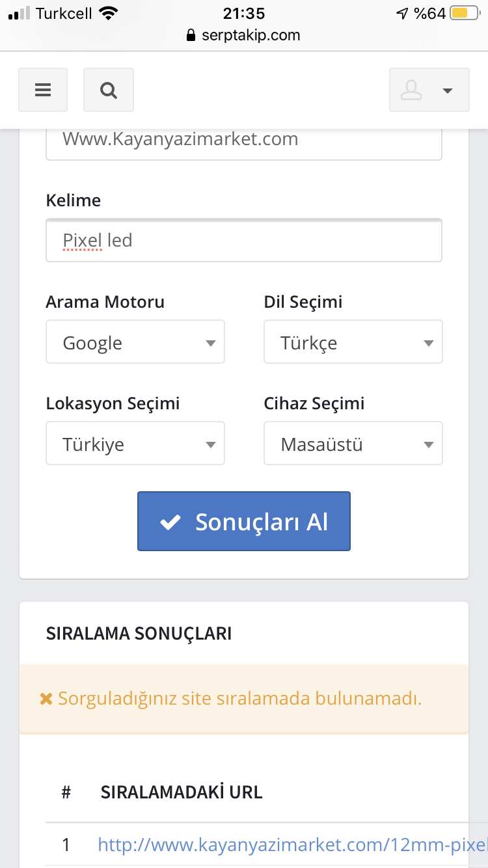Tap the cellular signal bars icon
Image resolution: width=488 pixels, height=868 pixels.
pos(20,13)
